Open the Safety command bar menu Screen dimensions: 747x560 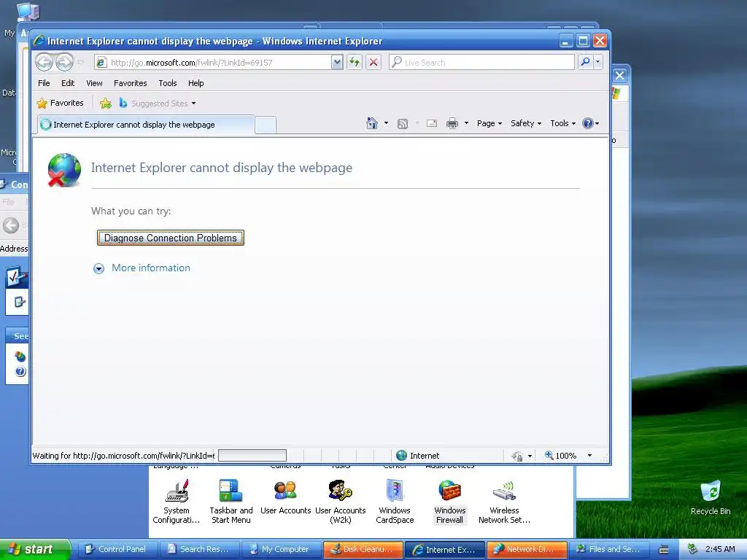click(x=526, y=123)
